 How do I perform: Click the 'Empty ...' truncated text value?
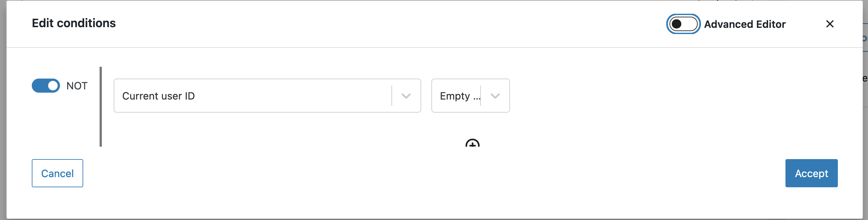point(460,96)
